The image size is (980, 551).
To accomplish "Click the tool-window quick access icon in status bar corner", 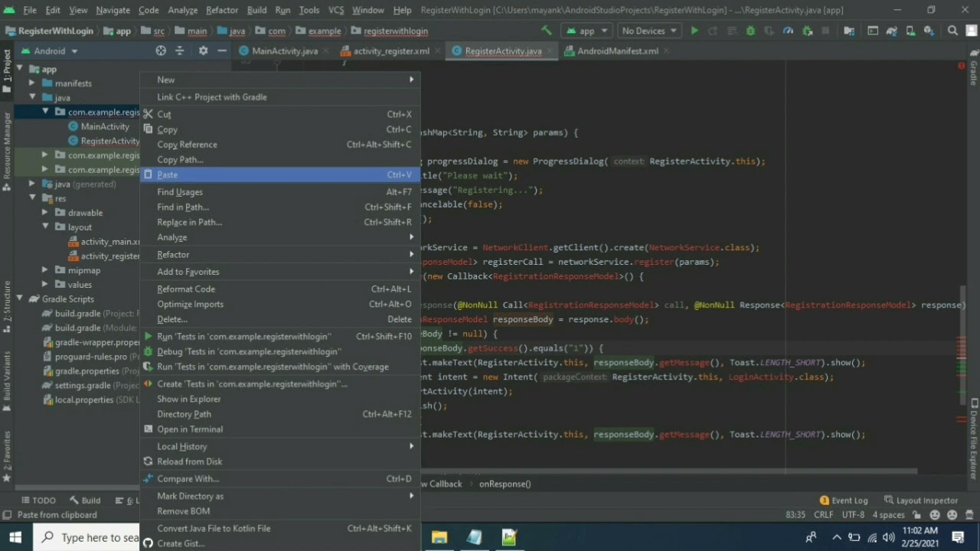I will [7, 515].
